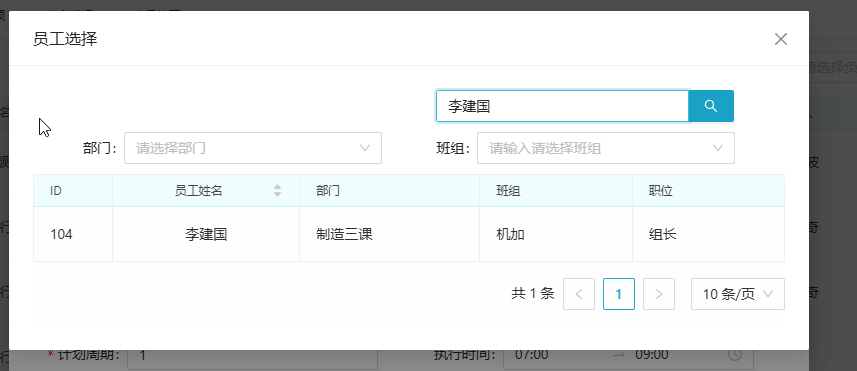Click the 职位 column header
The height and width of the screenshot is (371, 857).
(x=708, y=191)
